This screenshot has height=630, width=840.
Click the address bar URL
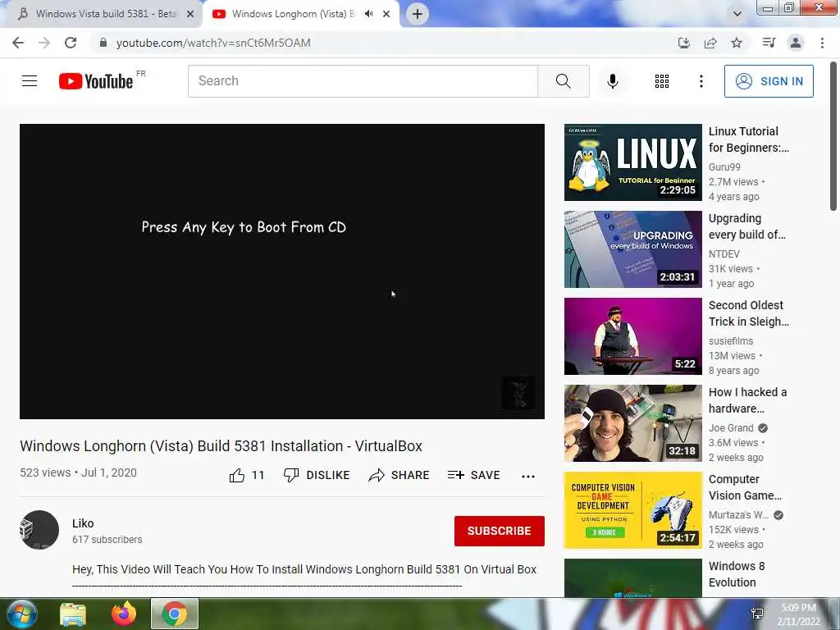click(213, 43)
